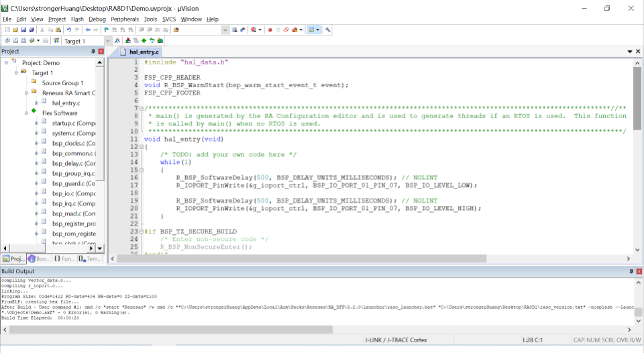644x353 pixels.
Task: Open Options for Target magic wand icon
Action: pos(117,41)
